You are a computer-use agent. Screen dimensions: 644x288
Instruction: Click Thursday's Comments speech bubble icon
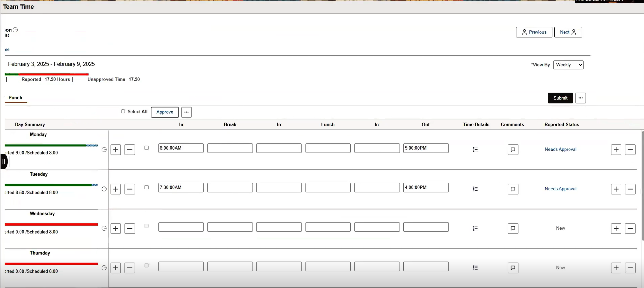point(513,268)
